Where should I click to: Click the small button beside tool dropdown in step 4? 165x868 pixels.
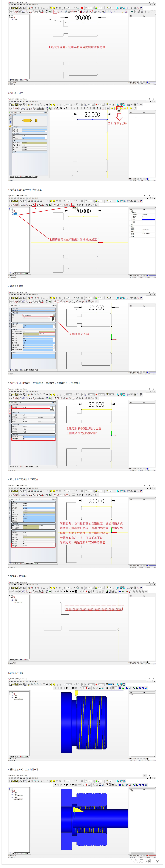pos(54,315)
